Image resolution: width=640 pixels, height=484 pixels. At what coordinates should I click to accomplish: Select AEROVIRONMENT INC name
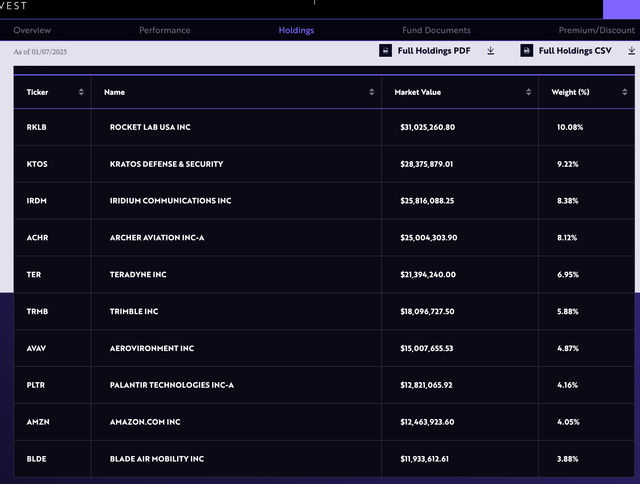coord(152,349)
